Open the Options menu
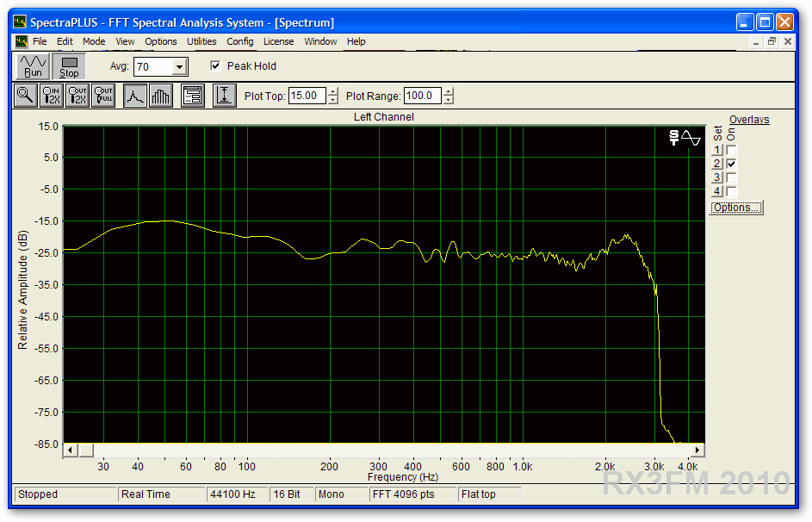This screenshot has height=522, width=812. coord(160,41)
